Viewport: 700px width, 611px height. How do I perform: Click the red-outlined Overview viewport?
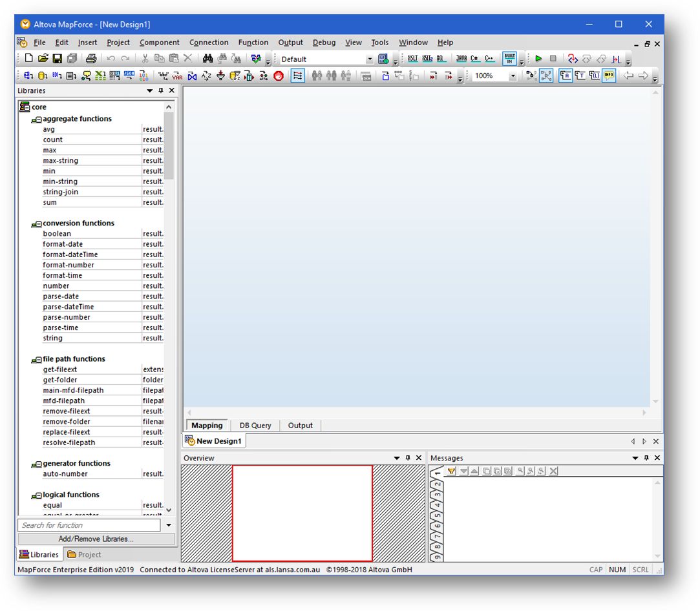302,513
